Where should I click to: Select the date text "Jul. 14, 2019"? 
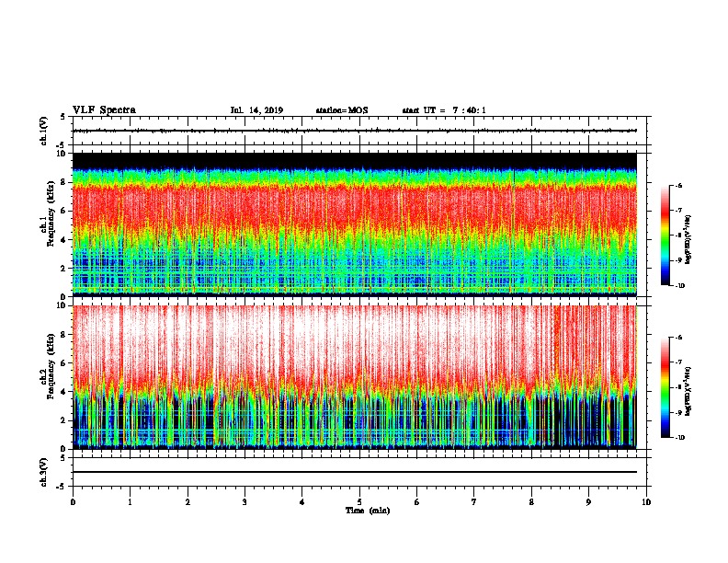(x=256, y=110)
